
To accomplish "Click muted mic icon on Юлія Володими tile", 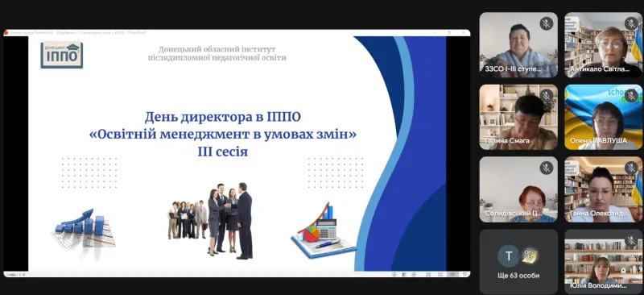I will coord(631,241).
